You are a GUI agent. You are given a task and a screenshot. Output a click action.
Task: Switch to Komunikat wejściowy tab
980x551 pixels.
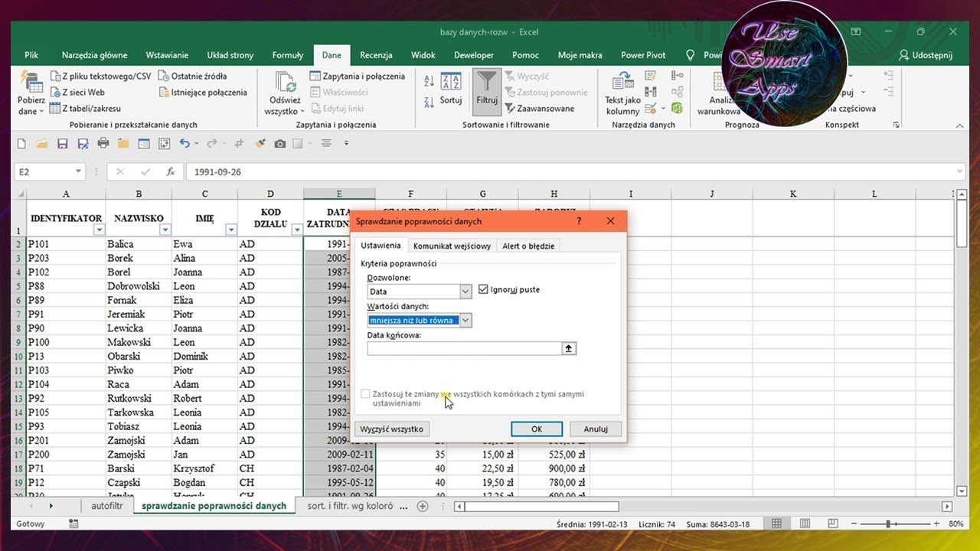[452, 246]
